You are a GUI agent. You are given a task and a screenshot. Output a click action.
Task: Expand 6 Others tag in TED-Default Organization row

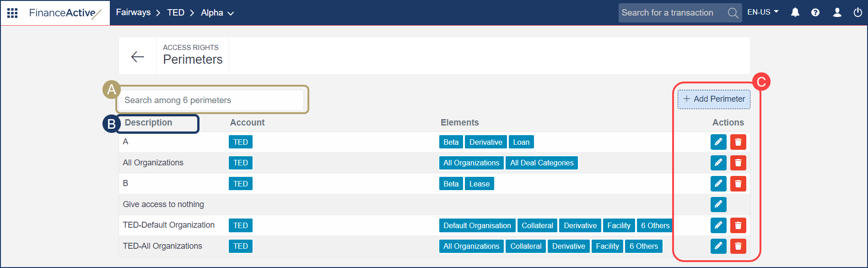[655, 225]
